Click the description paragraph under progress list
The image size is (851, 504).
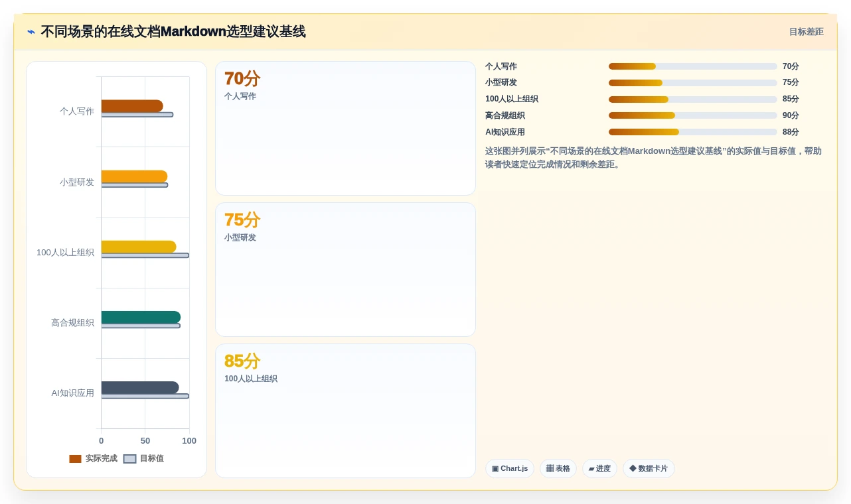click(654, 158)
